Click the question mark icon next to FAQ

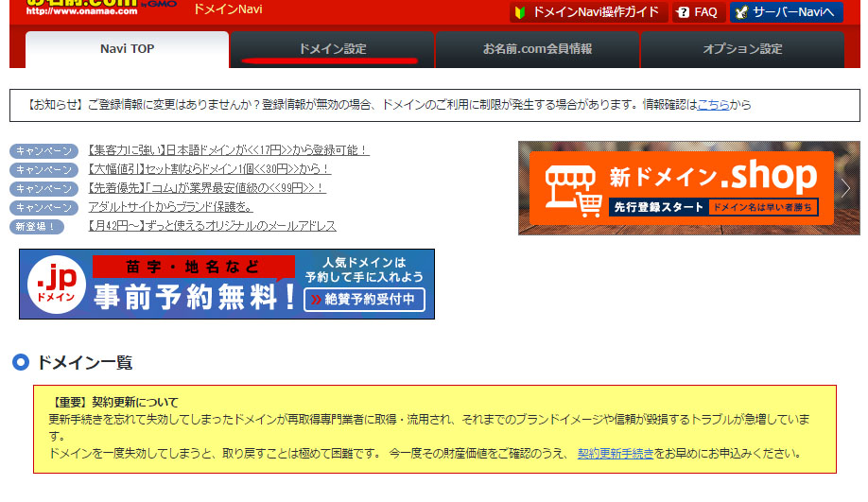click(x=684, y=12)
